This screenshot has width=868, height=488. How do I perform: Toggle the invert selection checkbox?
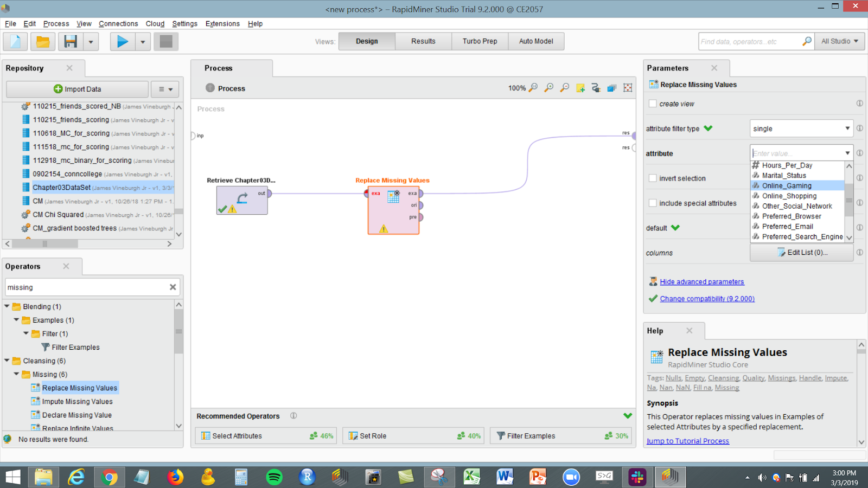click(x=653, y=178)
